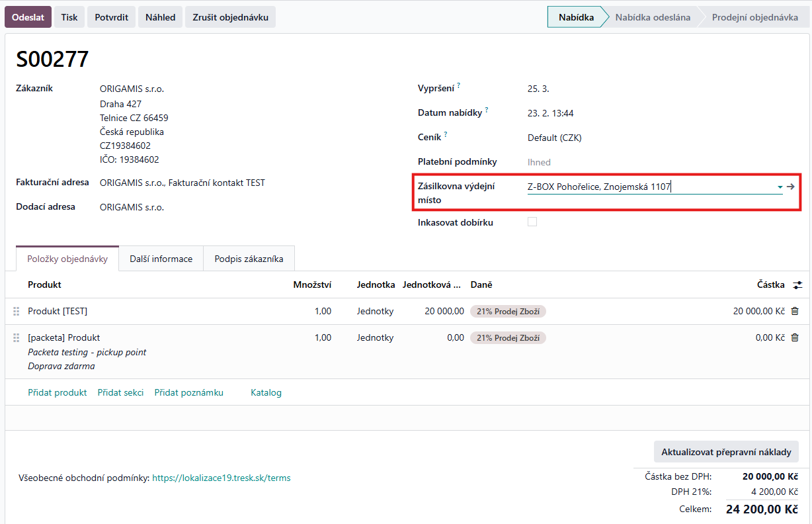Open the Podpis zákazníka tab

coord(249,259)
